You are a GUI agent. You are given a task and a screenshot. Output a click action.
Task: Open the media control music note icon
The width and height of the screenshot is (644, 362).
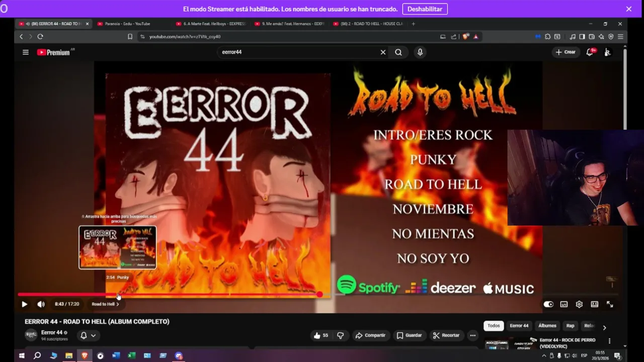[573, 37]
